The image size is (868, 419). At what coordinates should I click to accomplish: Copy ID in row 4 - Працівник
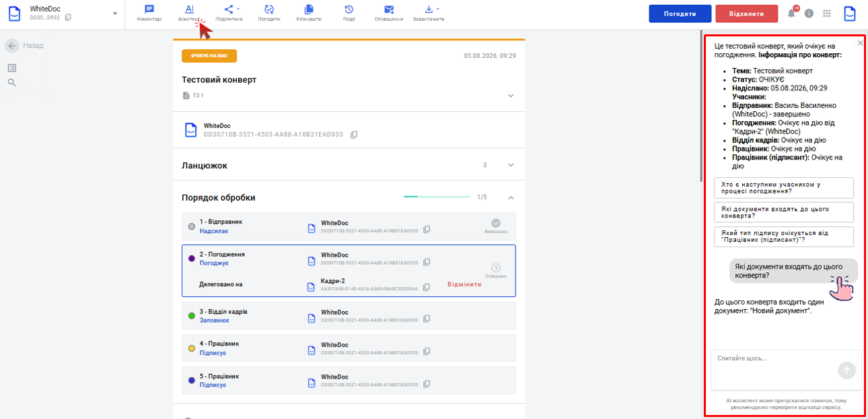coord(427,352)
